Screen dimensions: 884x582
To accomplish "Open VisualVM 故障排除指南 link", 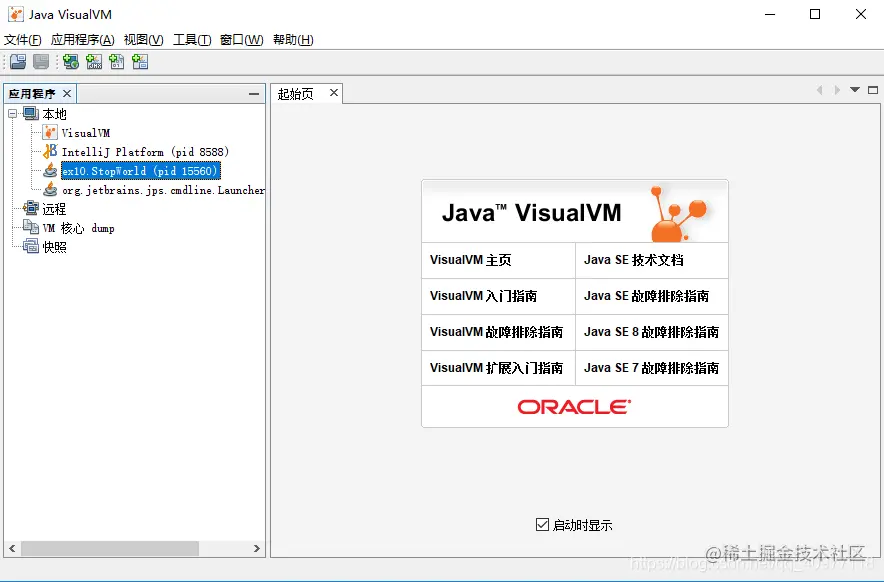I will coord(496,332).
